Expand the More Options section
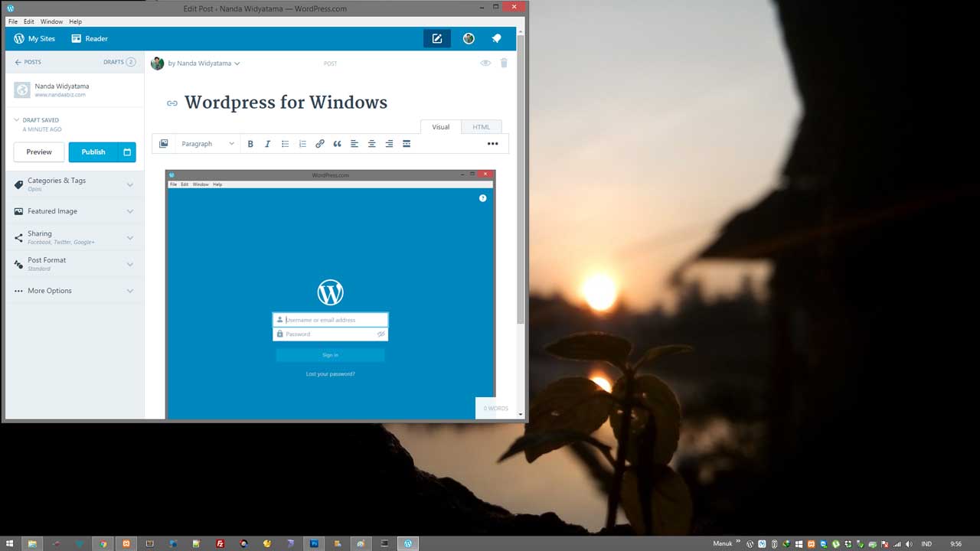 click(x=74, y=291)
